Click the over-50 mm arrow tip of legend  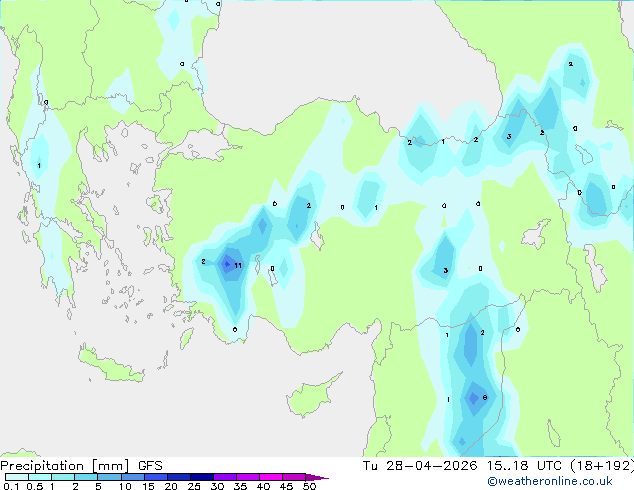[x=317, y=477]
